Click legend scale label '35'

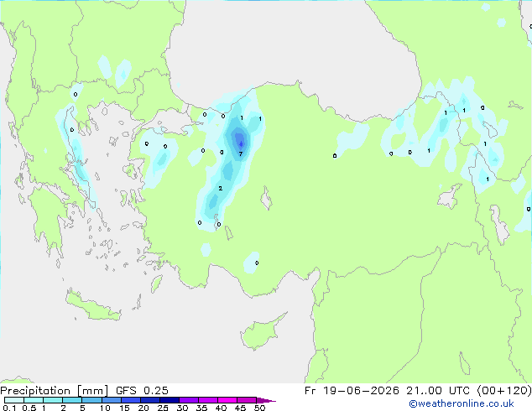click(x=201, y=408)
